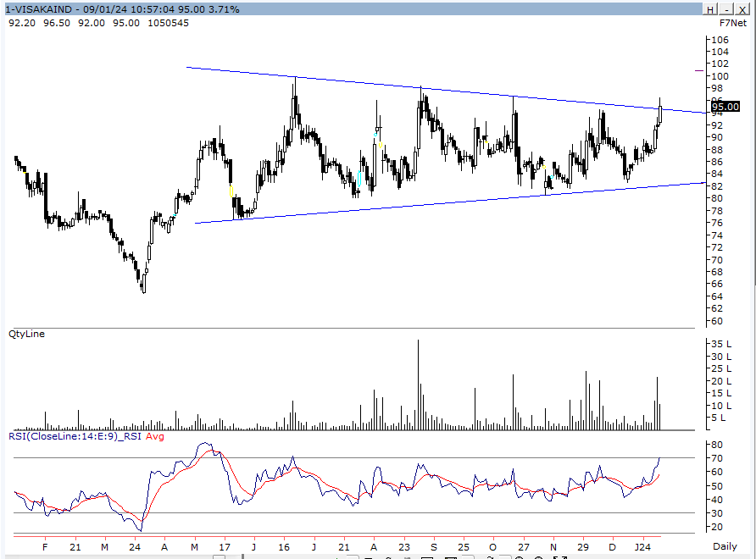Click the 17 date label on the date axis
Screen dimensions: 756x559
(x=225, y=547)
